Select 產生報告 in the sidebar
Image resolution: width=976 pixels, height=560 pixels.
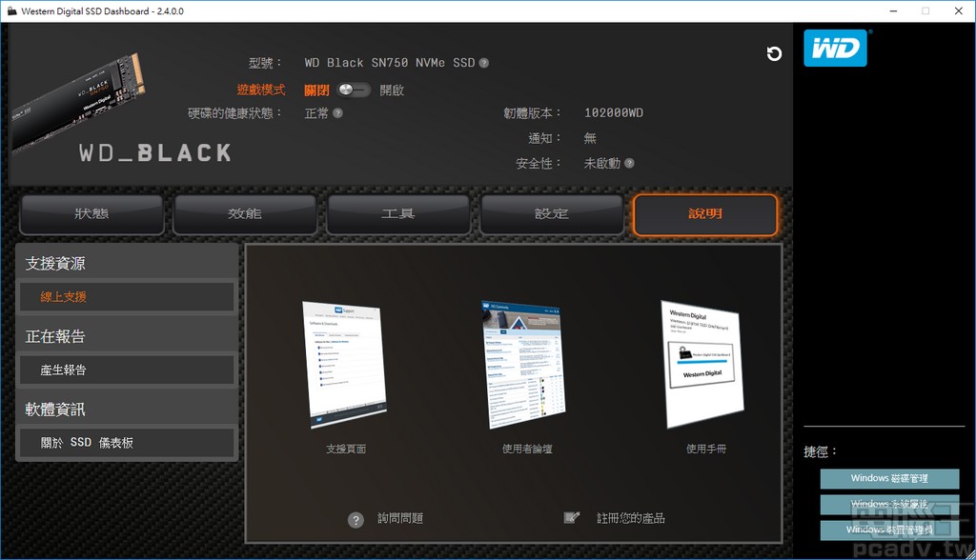[x=127, y=370]
